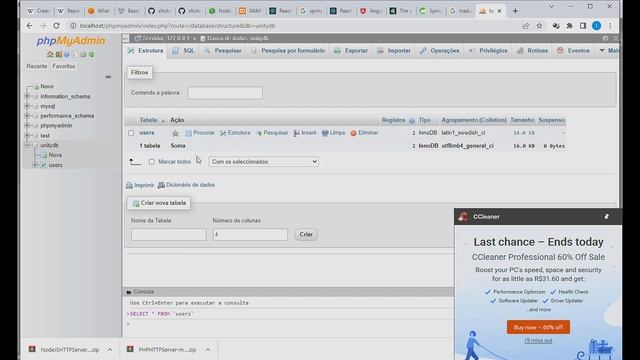Expand users table node in tree
The height and width of the screenshot is (360, 640).
[36, 165]
